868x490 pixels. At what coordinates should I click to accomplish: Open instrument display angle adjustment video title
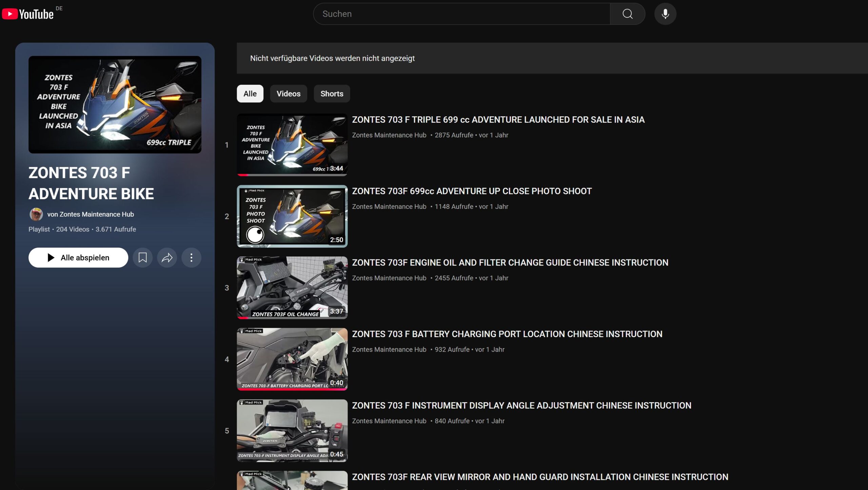click(521, 406)
